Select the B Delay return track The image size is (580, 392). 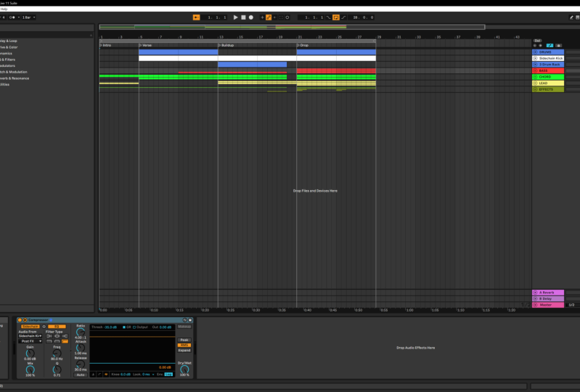(x=548, y=299)
